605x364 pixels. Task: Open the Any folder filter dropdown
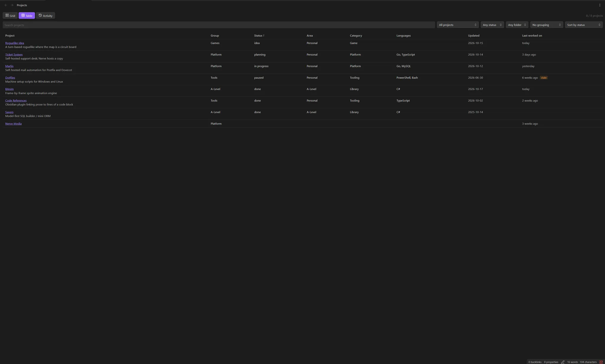[x=517, y=25]
